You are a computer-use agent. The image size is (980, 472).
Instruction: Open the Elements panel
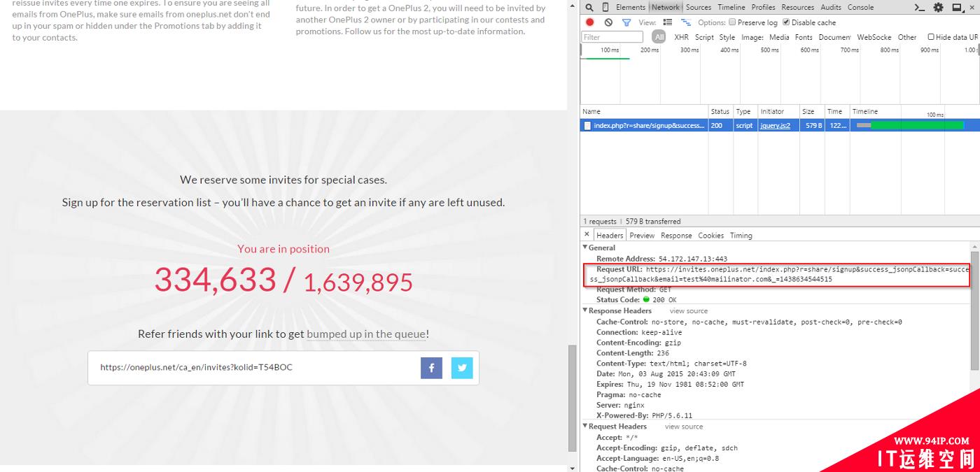point(631,7)
